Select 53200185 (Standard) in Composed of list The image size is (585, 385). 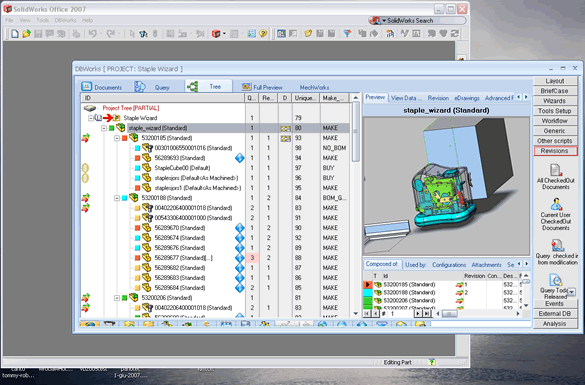coord(409,285)
